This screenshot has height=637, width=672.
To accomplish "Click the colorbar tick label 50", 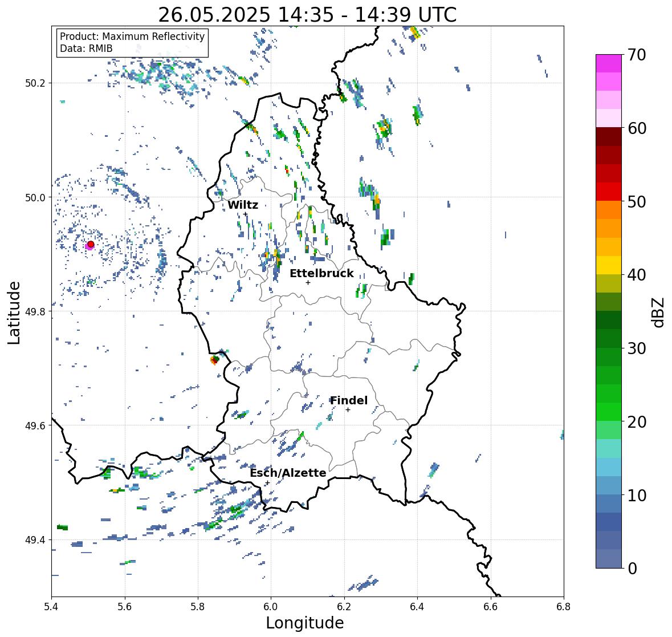I will click(637, 201).
